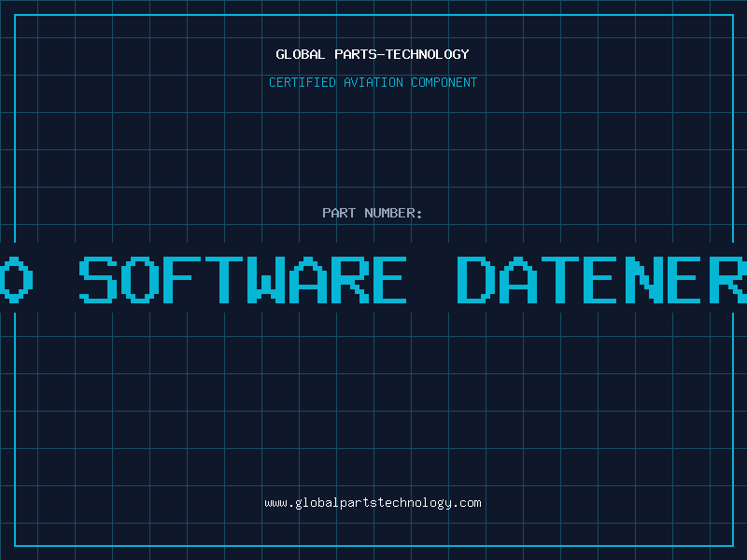Click the .com ending of the URL

coord(467,503)
